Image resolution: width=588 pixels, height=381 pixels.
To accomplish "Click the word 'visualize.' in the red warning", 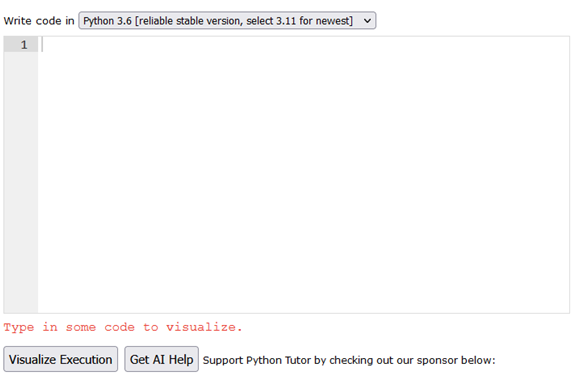I will pyautogui.click(x=204, y=327).
